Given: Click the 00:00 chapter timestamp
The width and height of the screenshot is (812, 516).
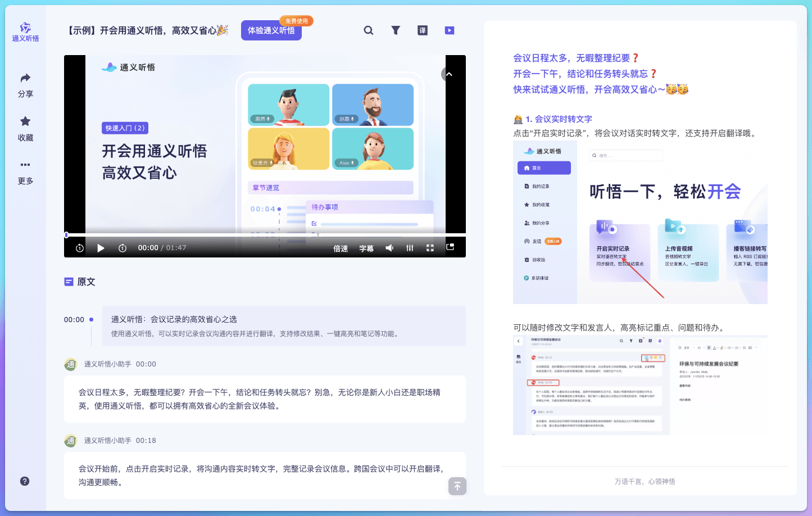Looking at the screenshot, I should click(x=74, y=320).
